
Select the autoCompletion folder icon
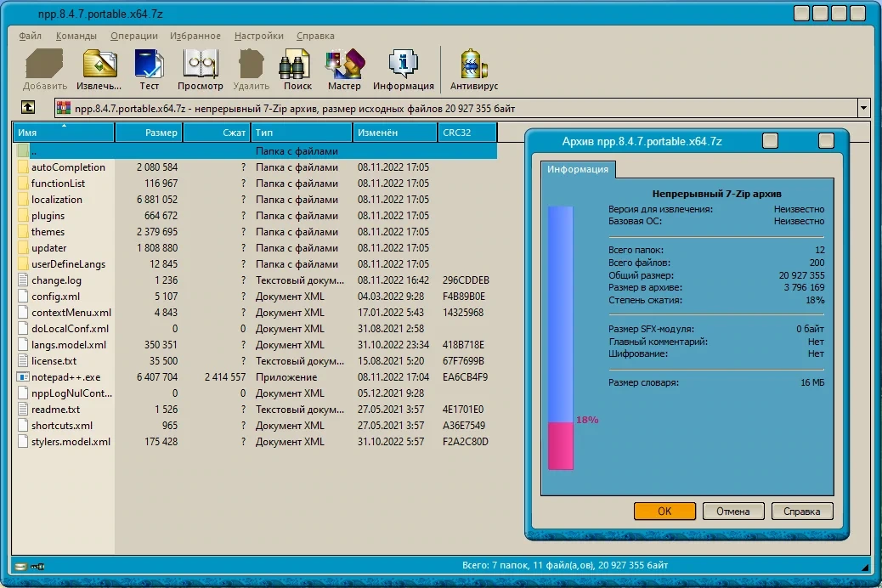point(22,167)
